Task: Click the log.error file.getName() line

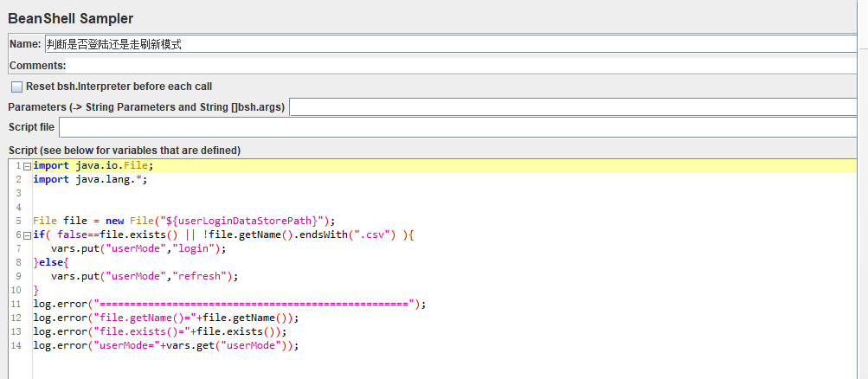Action: (x=165, y=318)
